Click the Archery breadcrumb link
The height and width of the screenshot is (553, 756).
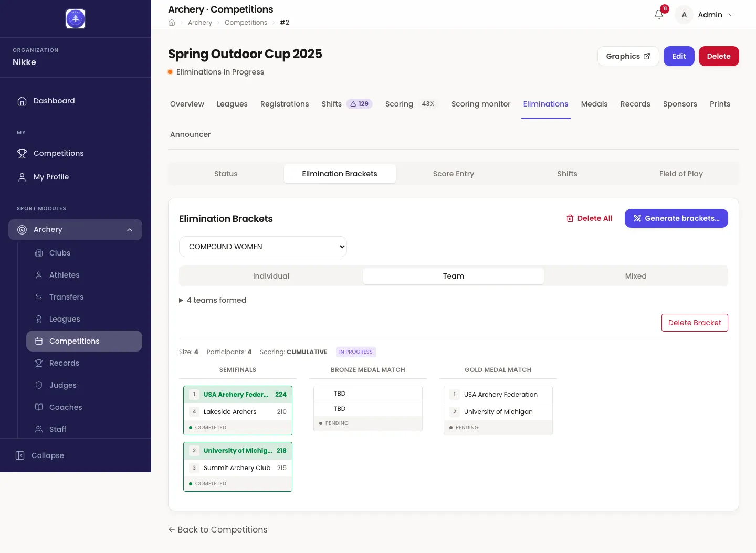200,23
